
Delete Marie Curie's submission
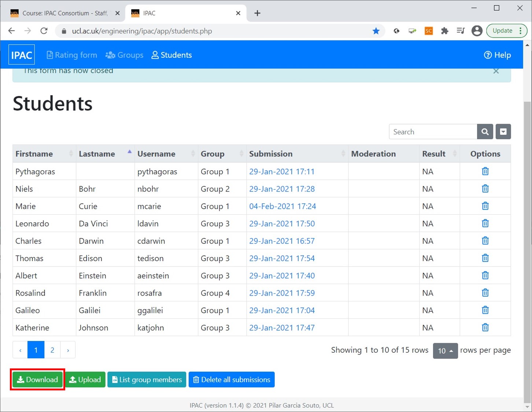[x=485, y=206]
